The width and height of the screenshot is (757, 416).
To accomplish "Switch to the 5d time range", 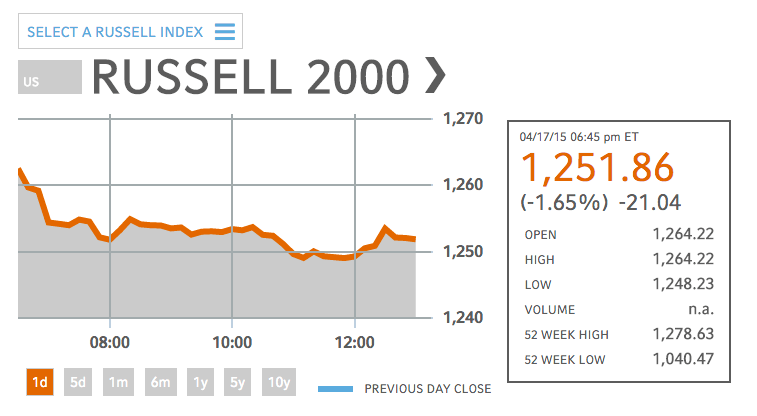I will 78,382.
